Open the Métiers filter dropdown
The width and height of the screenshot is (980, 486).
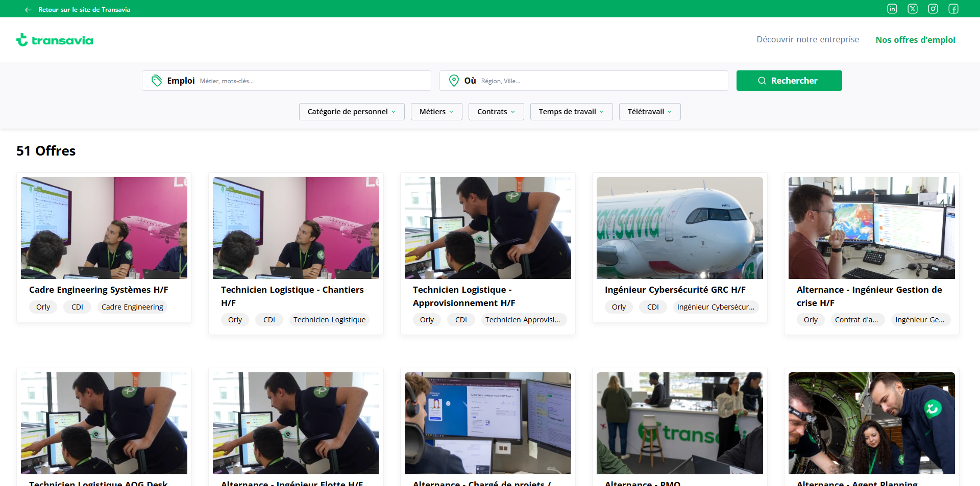tap(436, 112)
